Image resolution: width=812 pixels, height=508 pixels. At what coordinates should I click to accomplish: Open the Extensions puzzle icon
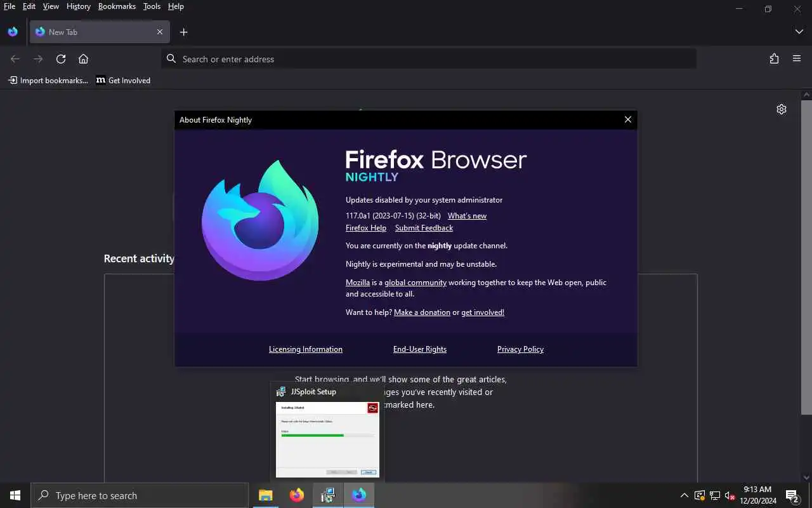pos(774,59)
